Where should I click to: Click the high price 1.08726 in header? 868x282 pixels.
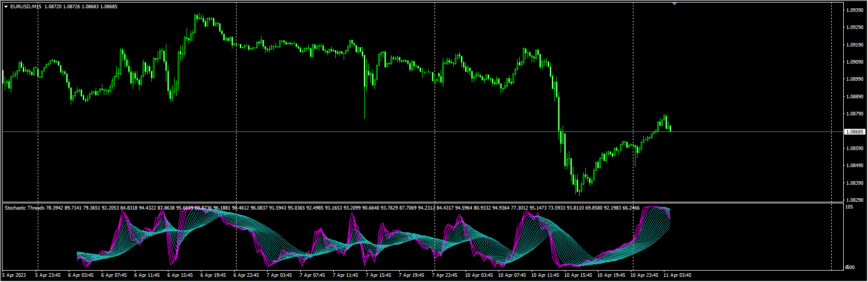[73, 7]
